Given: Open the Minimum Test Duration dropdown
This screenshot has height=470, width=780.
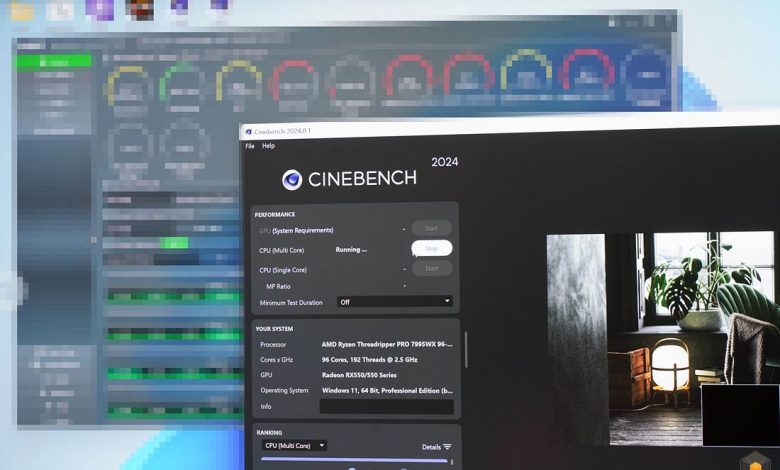Looking at the screenshot, I should [x=395, y=301].
